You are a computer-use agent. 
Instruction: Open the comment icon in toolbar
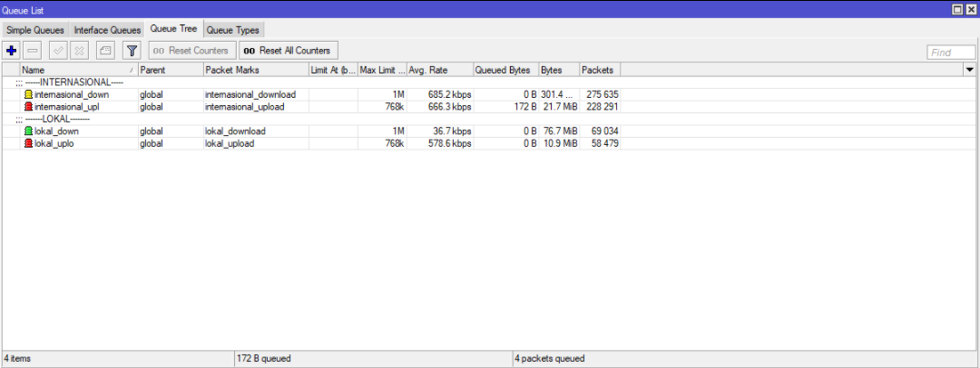(x=105, y=50)
